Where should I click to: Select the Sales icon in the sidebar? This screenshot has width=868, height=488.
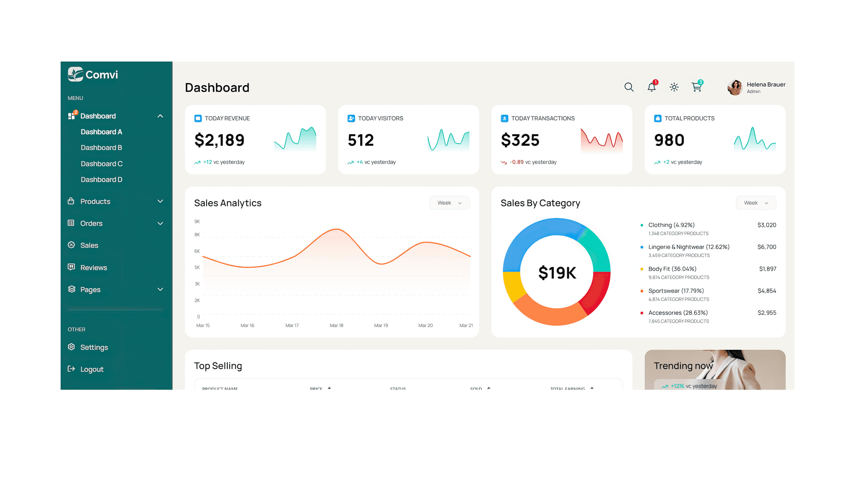71,245
